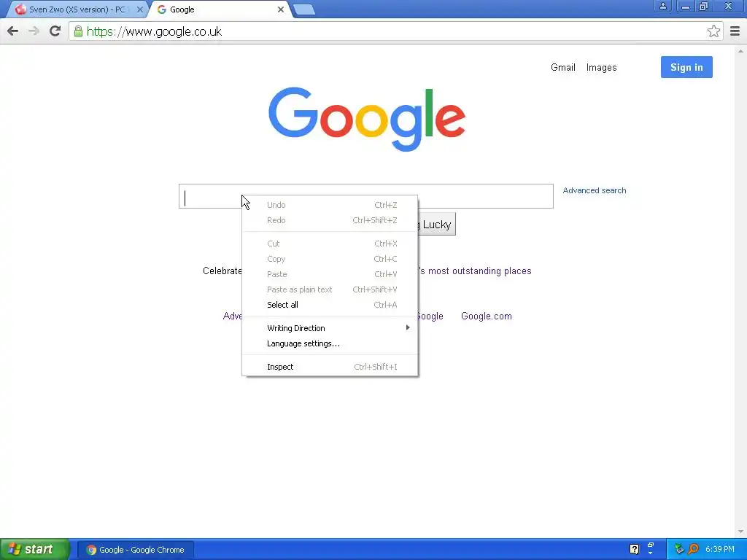
Task: Open the Chrome profile person icon
Action: (x=662, y=6)
